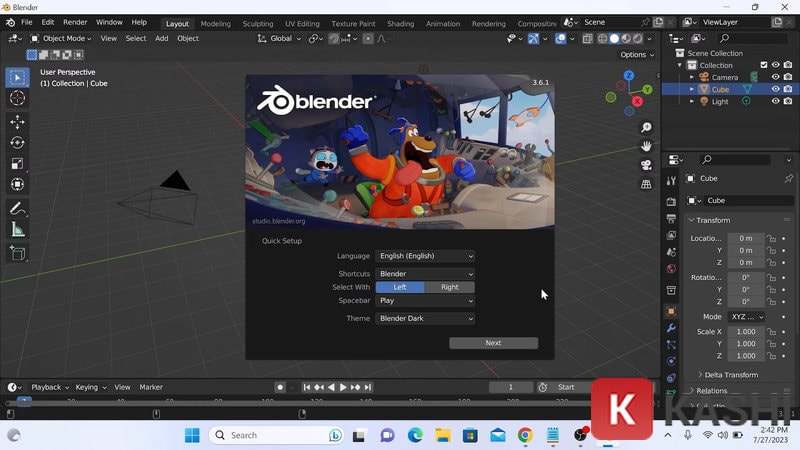Screen dimensions: 800x450
Task: Open the Add menu in viewport header
Action: point(161,39)
